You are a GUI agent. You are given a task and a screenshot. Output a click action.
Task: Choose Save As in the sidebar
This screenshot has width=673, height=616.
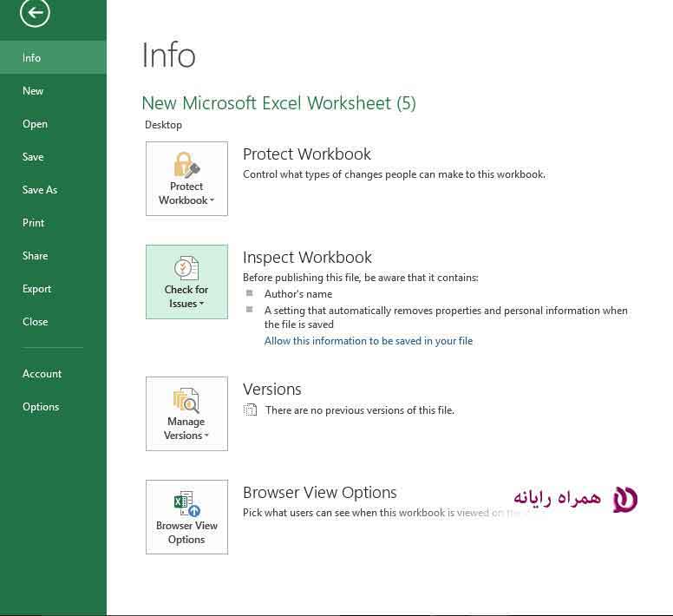tap(53, 190)
